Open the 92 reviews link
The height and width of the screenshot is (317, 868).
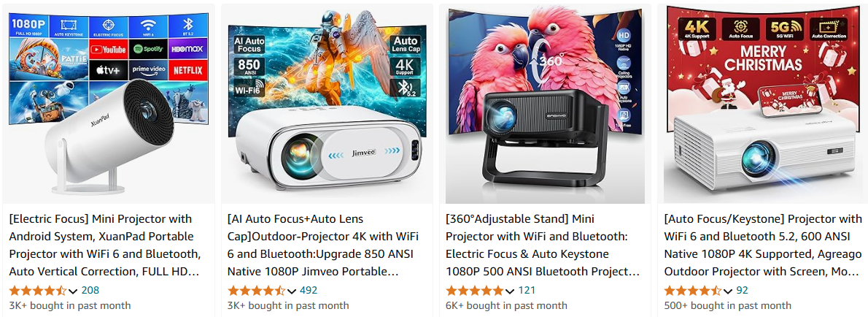(x=742, y=290)
